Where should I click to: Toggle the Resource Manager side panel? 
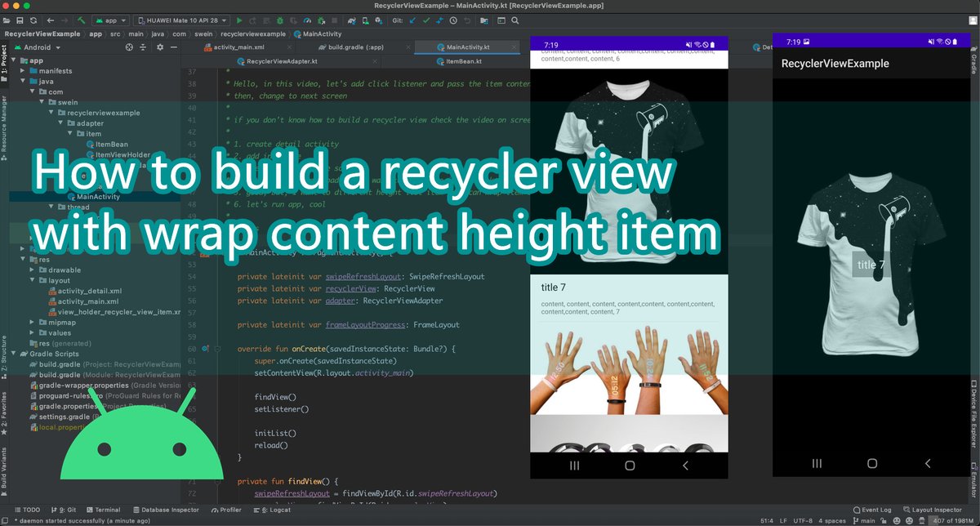pyautogui.click(x=4, y=129)
